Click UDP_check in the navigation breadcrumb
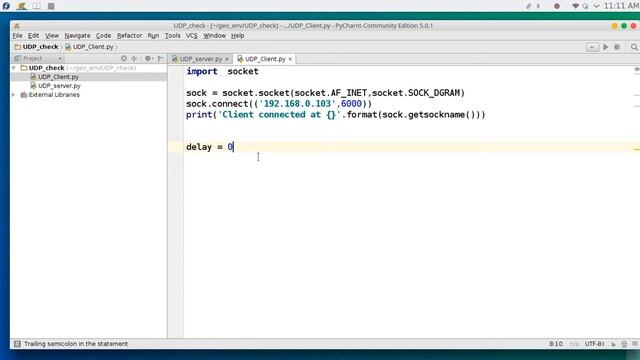 click(x=37, y=47)
